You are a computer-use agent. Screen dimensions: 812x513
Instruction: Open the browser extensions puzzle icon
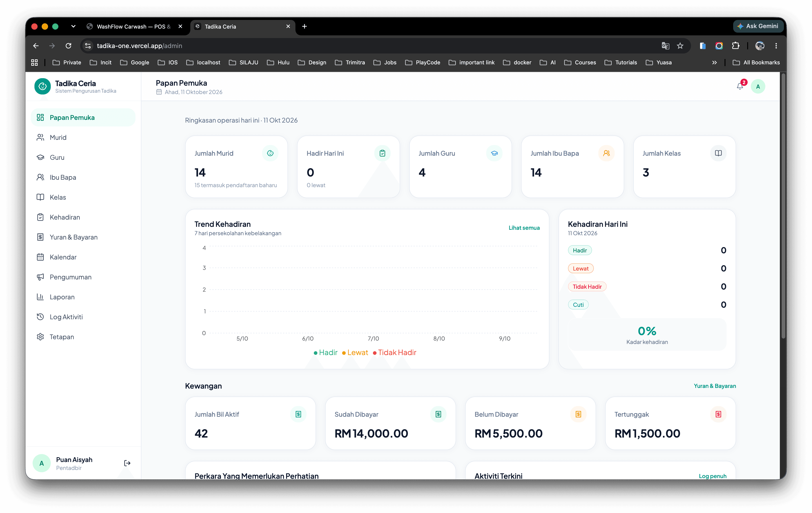click(x=735, y=46)
